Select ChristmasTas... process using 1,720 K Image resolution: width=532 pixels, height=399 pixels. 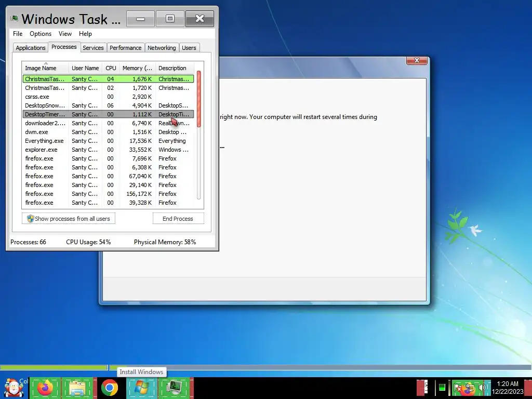(x=108, y=87)
